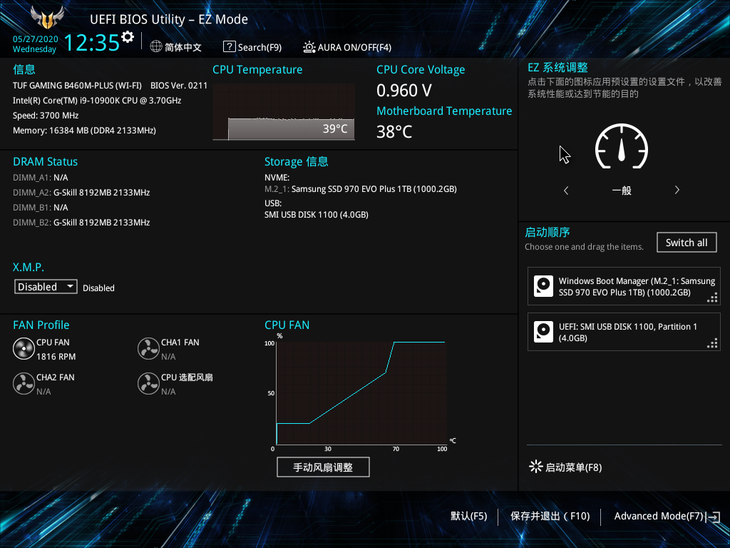
Task: Click the CHA2 FAN icon
Action: (x=23, y=383)
